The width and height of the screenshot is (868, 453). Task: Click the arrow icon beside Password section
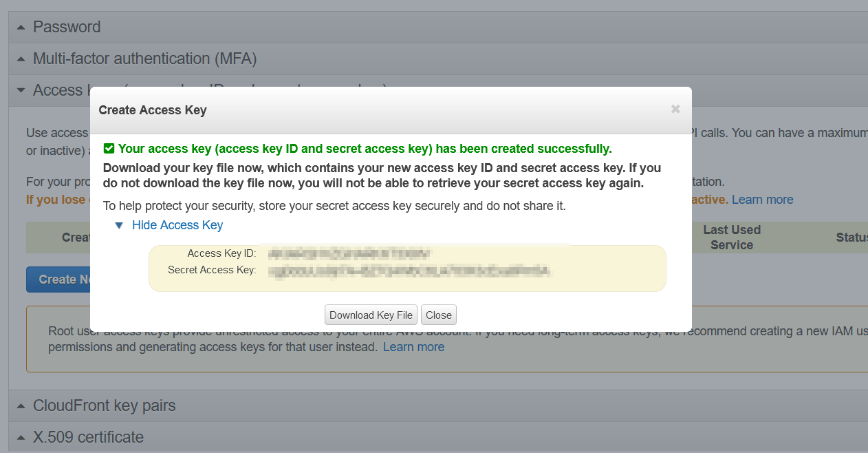[21, 27]
